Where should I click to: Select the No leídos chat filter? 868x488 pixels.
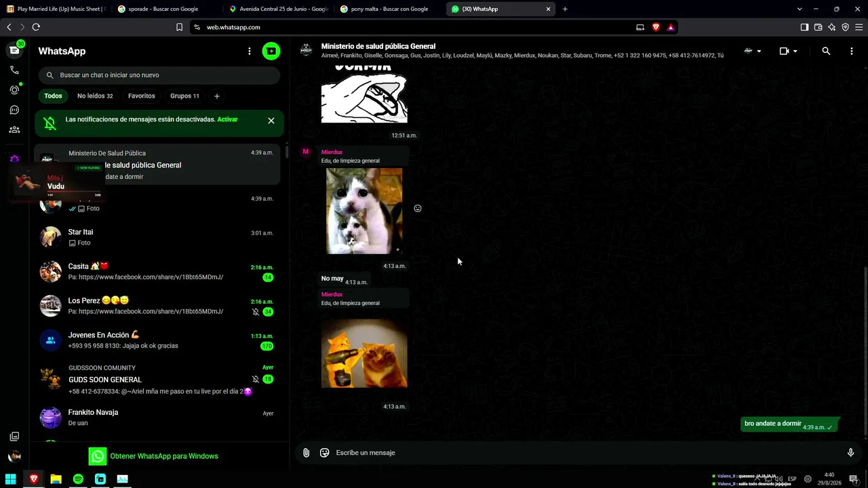(x=95, y=96)
